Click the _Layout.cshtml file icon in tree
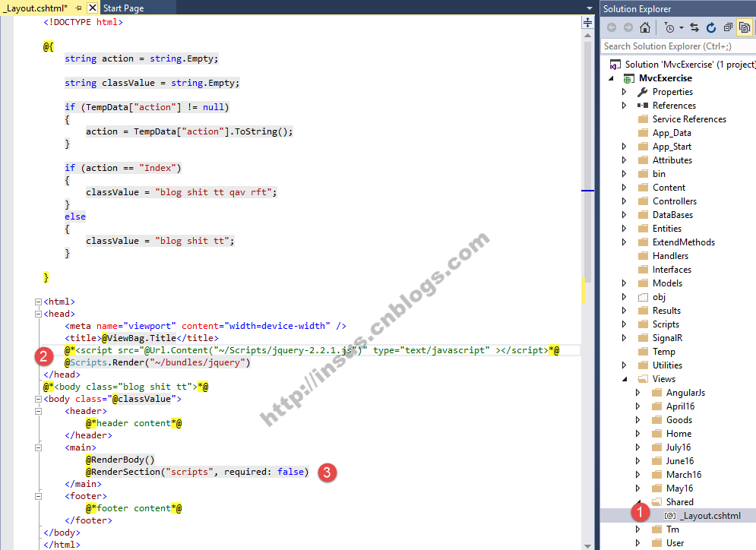This screenshot has width=756, height=550. [x=669, y=516]
